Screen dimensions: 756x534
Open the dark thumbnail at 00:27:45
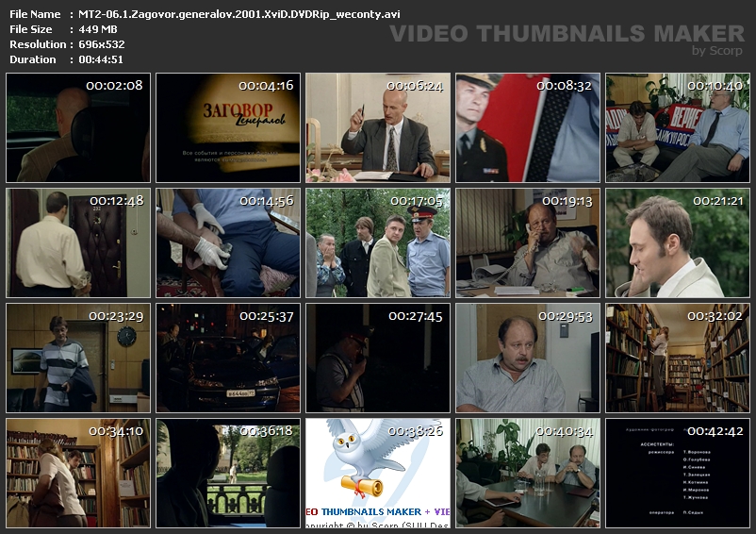(x=378, y=358)
